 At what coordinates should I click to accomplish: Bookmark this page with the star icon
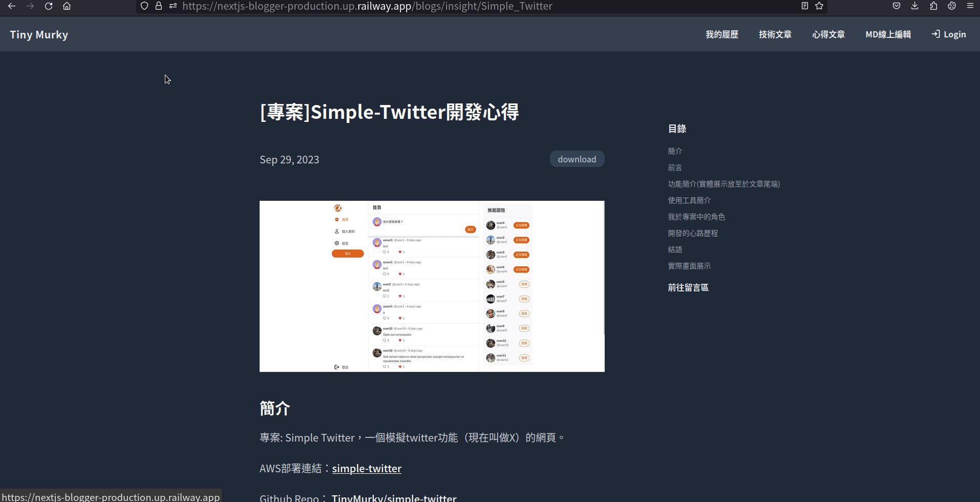click(x=819, y=6)
